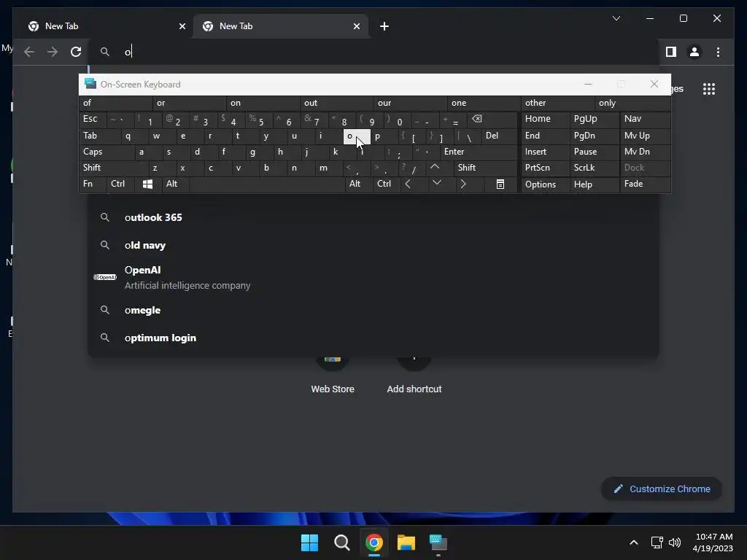The height and width of the screenshot is (560, 747).
Task: Choose the 'other' text prediction
Action: point(557,103)
